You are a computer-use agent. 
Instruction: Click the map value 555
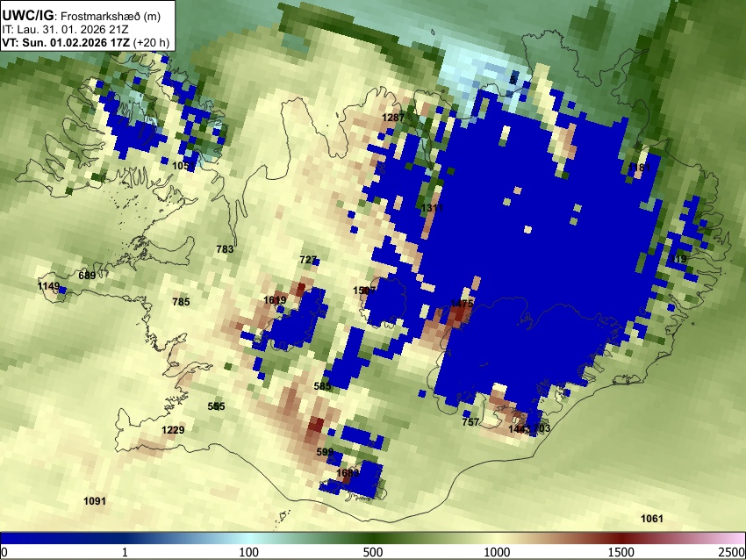pyautogui.click(x=216, y=406)
